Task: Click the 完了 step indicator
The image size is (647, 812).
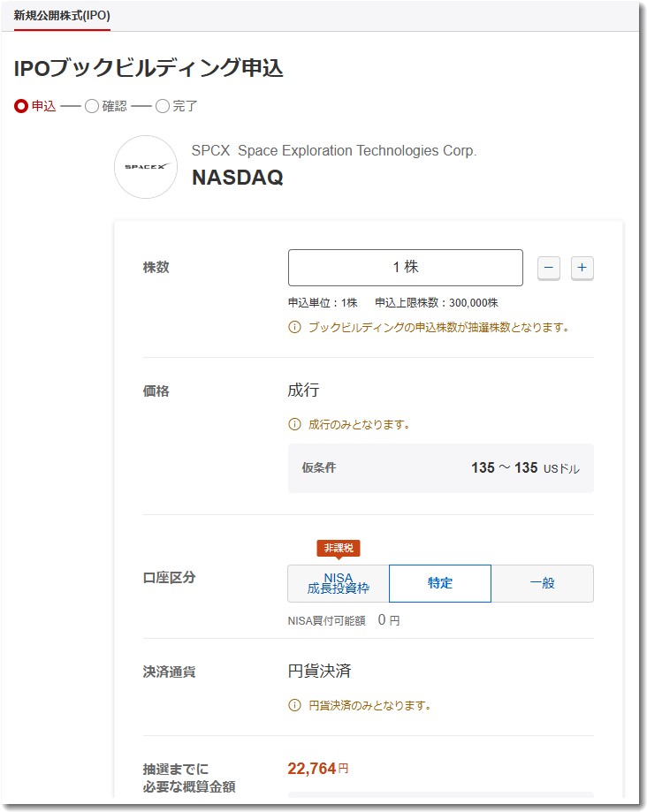Action: (x=177, y=106)
